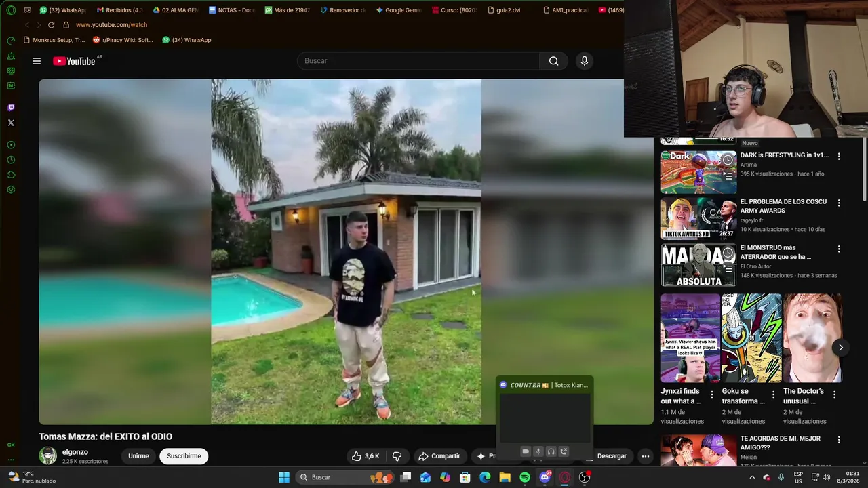View site info via the padlock icon
This screenshot has width=868, height=488.
click(66, 25)
